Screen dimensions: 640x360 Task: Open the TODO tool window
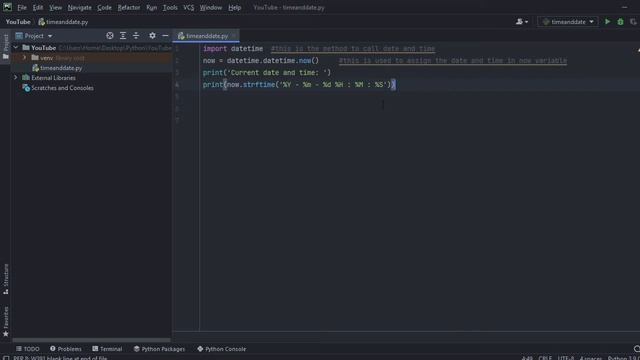[x=28, y=349]
